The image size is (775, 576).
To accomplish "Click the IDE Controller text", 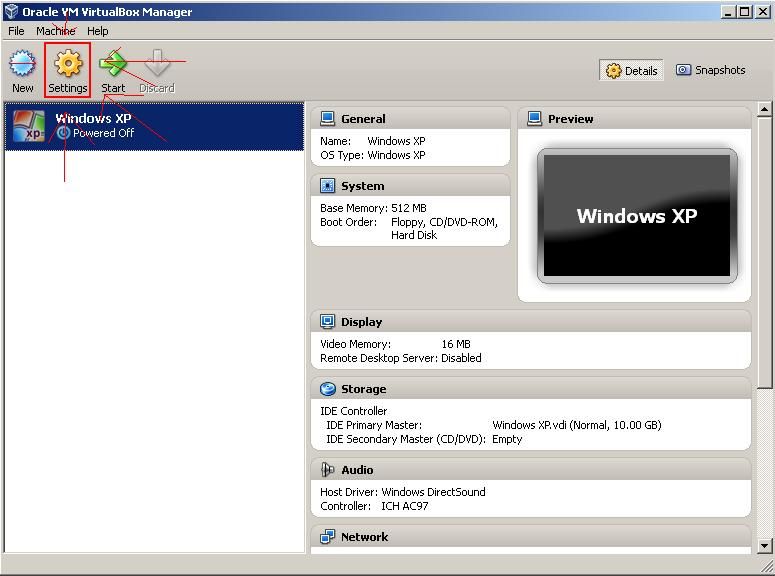I will (x=353, y=411).
